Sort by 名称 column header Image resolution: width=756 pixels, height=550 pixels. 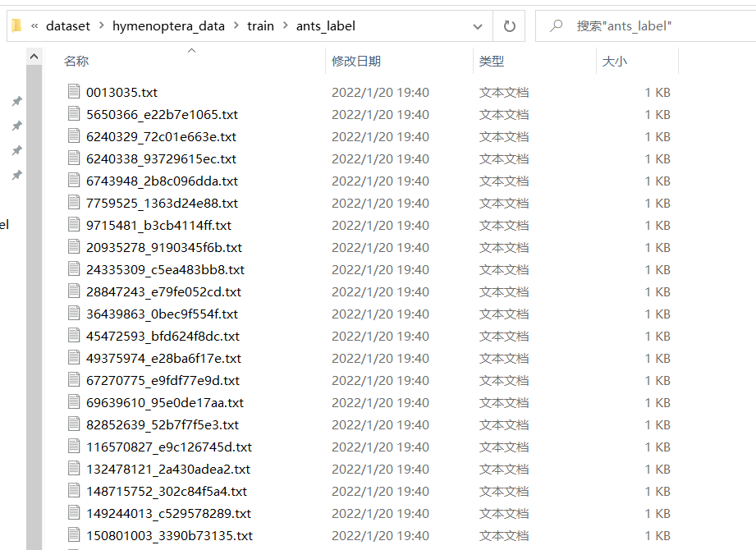pyautogui.click(x=76, y=62)
